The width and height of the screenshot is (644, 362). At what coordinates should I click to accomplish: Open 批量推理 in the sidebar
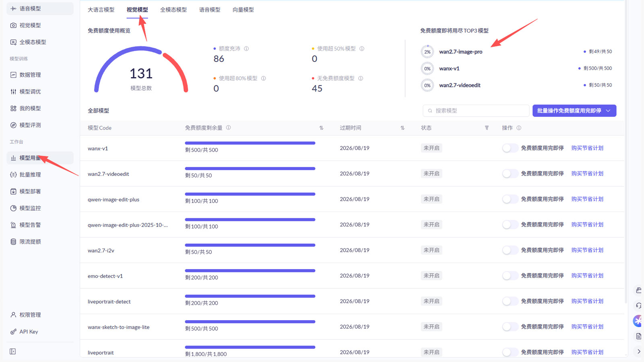[x=40, y=175]
